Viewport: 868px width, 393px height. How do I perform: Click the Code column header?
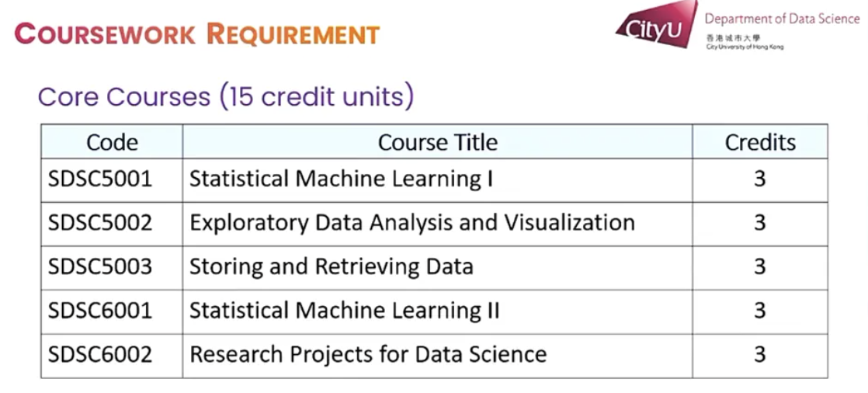point(112,142)
